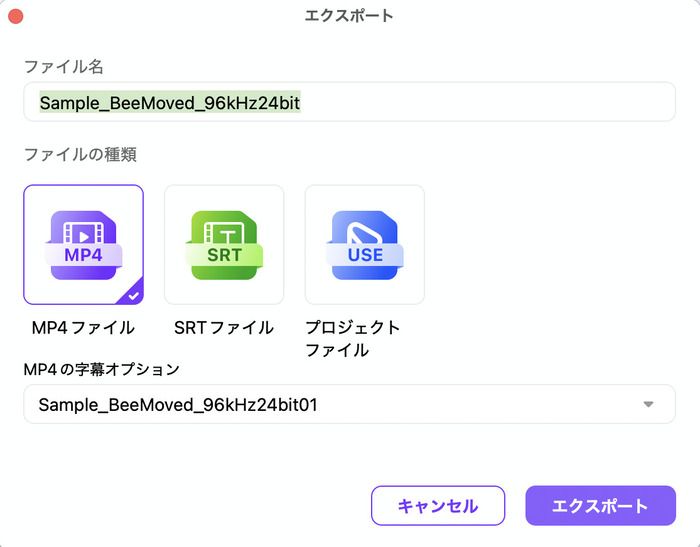Screen dimensions: 700x547
Task: Select the MP4 file type icon
Action: [x=83, y=245]
